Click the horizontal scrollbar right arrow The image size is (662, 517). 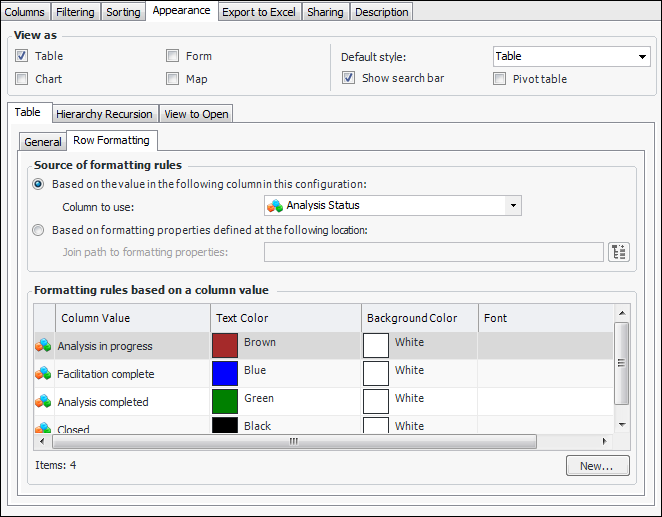tap(604, 441)
